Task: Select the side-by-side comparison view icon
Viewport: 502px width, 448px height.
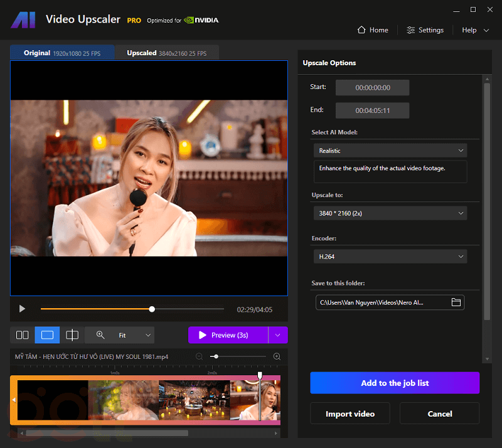Action: coord(23,335)
